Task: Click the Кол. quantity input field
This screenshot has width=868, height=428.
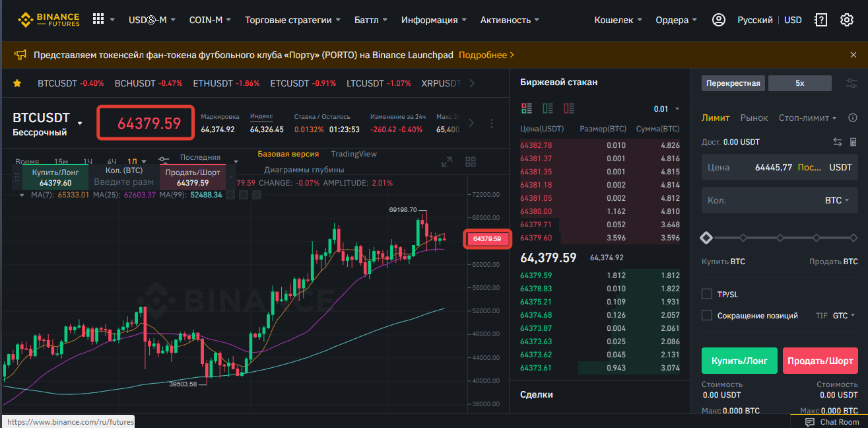Action: (780, 200)
